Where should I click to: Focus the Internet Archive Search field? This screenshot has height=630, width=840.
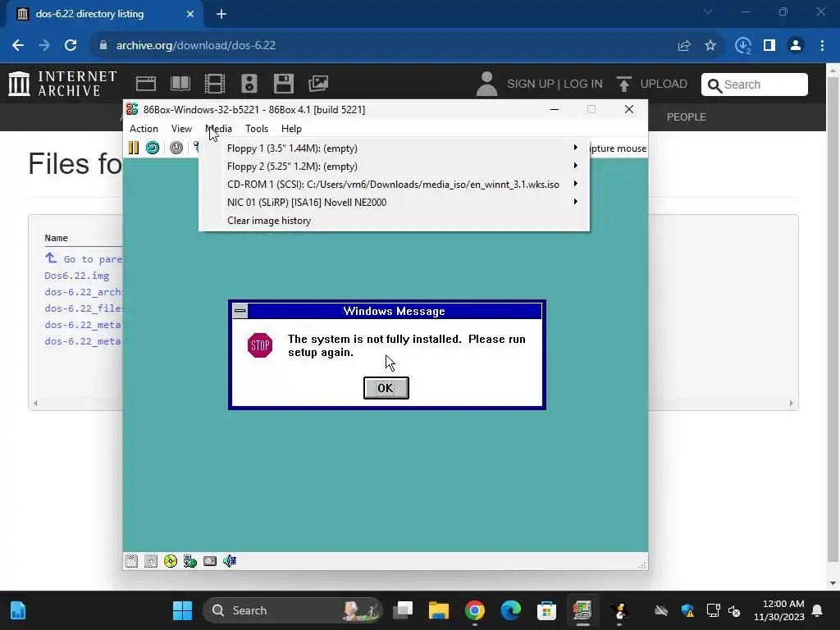pos(755,84)
